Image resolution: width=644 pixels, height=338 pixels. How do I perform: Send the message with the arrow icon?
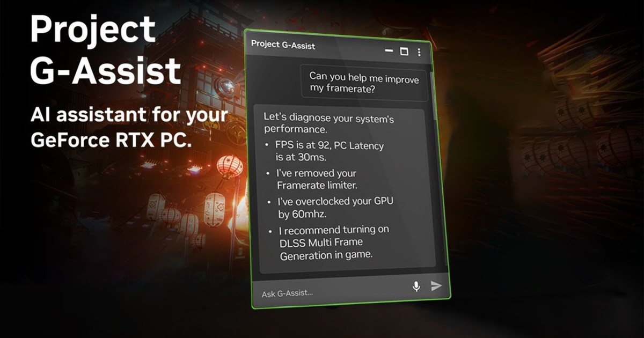pos(436,286)
